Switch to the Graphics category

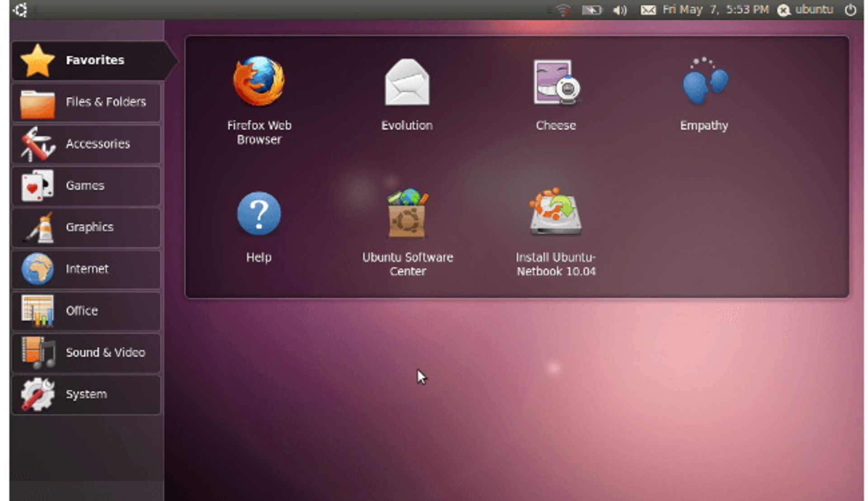pyautogui.click(x=86, y=227)
